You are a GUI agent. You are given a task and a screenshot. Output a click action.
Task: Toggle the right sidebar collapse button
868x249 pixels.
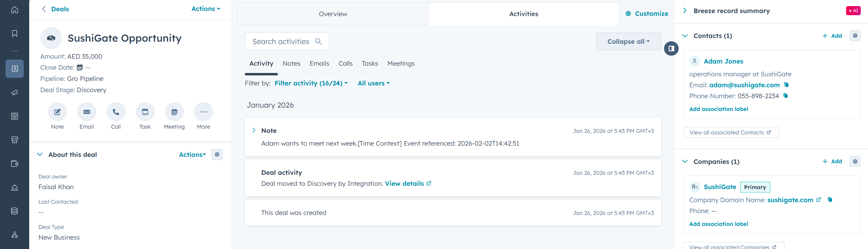(x=671, y=48)
